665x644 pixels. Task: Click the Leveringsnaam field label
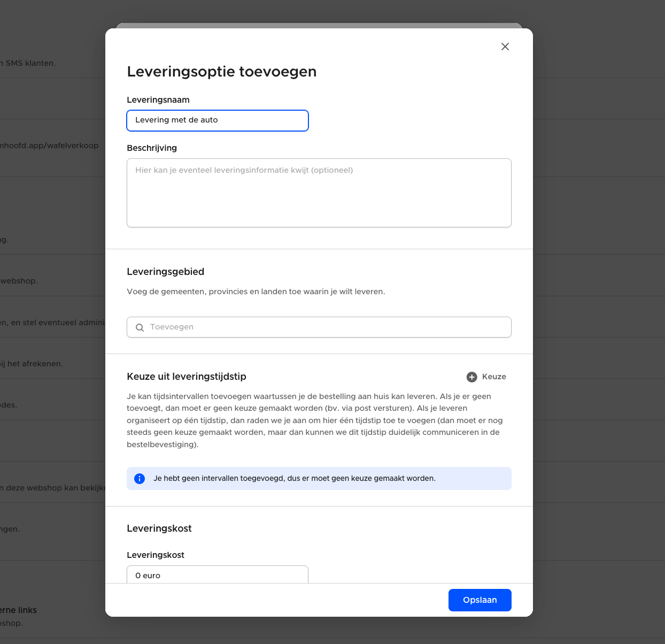tap(158, 100)
